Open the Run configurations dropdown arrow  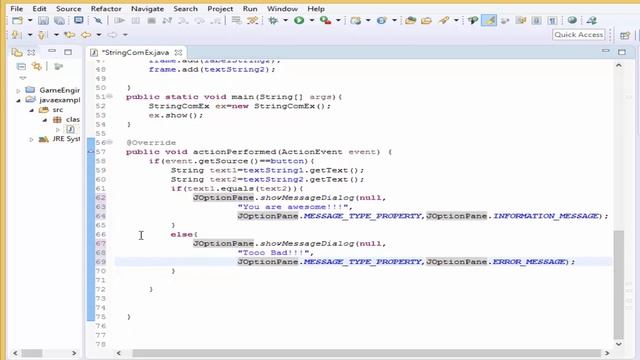click(311, 20)
